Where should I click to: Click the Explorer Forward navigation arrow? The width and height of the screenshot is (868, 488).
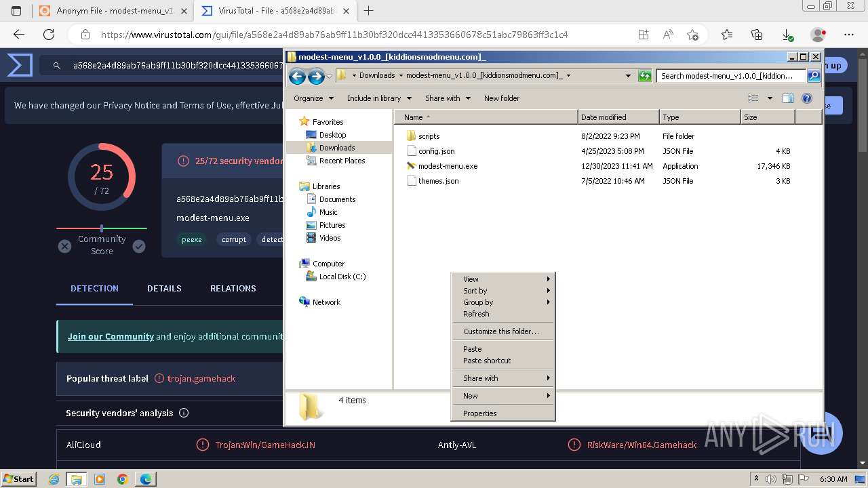pos(316,76)
